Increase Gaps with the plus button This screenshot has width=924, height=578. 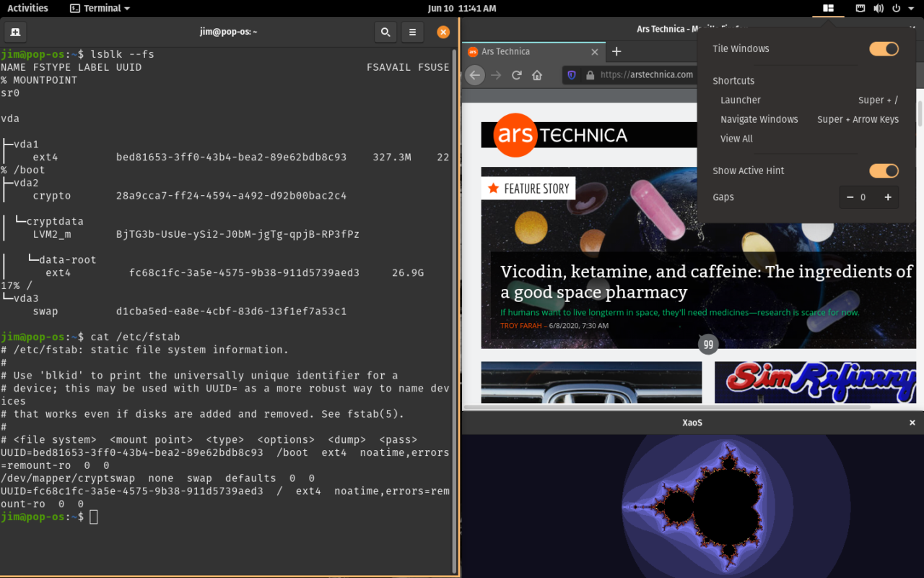[x=888, y=197]
